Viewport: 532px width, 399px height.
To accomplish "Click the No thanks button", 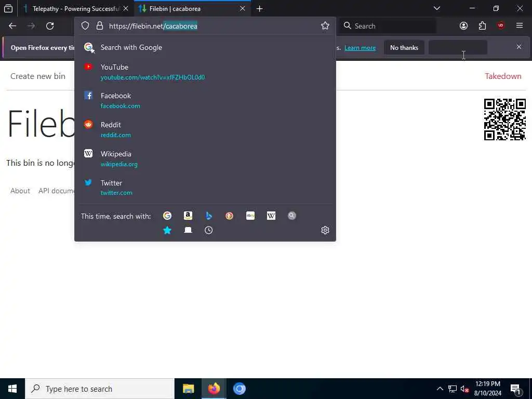I will pos(404,47).
